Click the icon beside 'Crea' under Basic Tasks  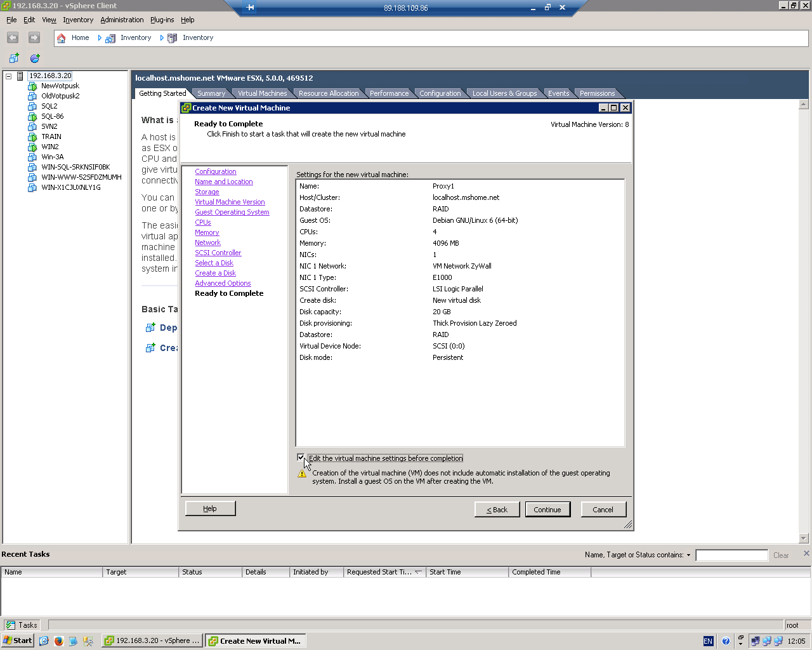tap(150, 348)
